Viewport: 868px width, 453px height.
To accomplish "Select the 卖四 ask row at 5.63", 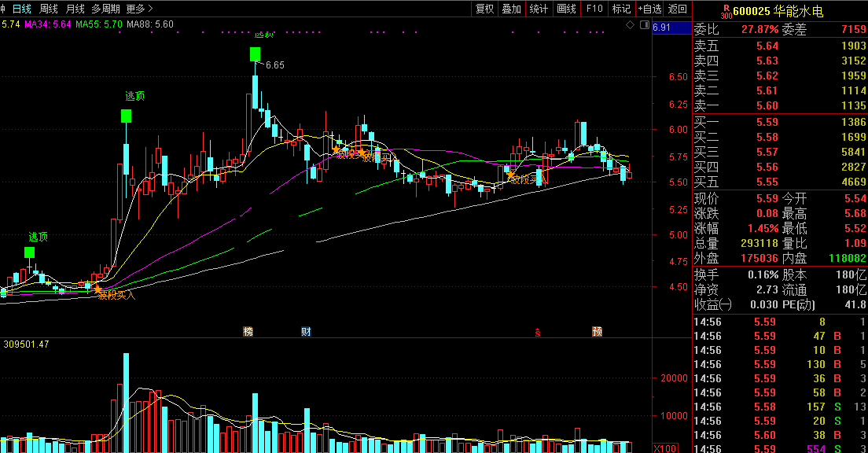I will coord(780,61).
